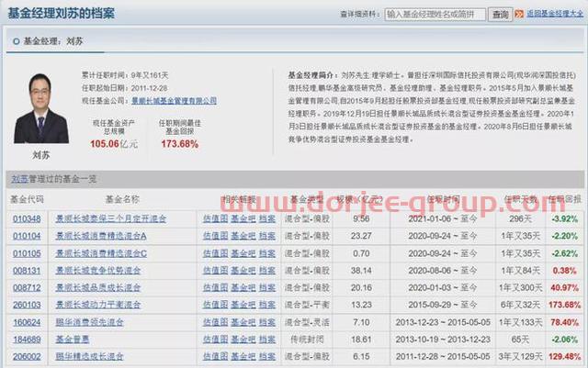This screenshot has width=588, height=368.
Task: Open 估值图 for fund 206002
Action: pyautogui.click(x=215, y=356)
